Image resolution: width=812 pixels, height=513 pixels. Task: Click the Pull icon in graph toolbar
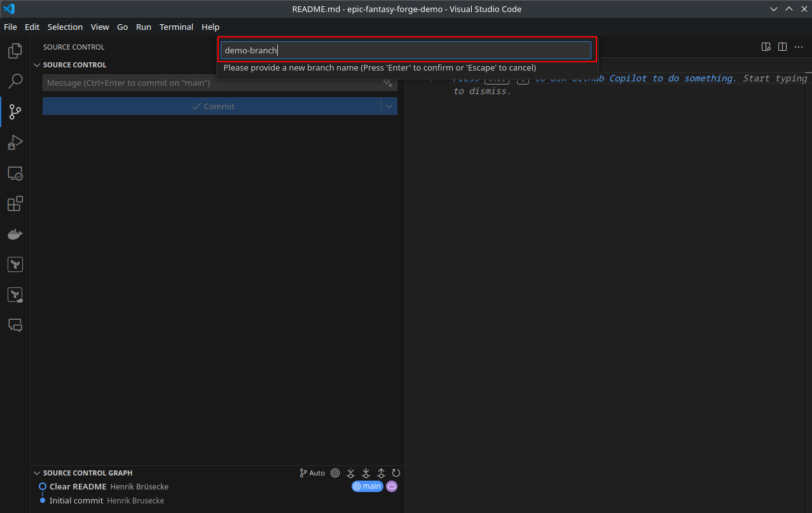[366, 473]
